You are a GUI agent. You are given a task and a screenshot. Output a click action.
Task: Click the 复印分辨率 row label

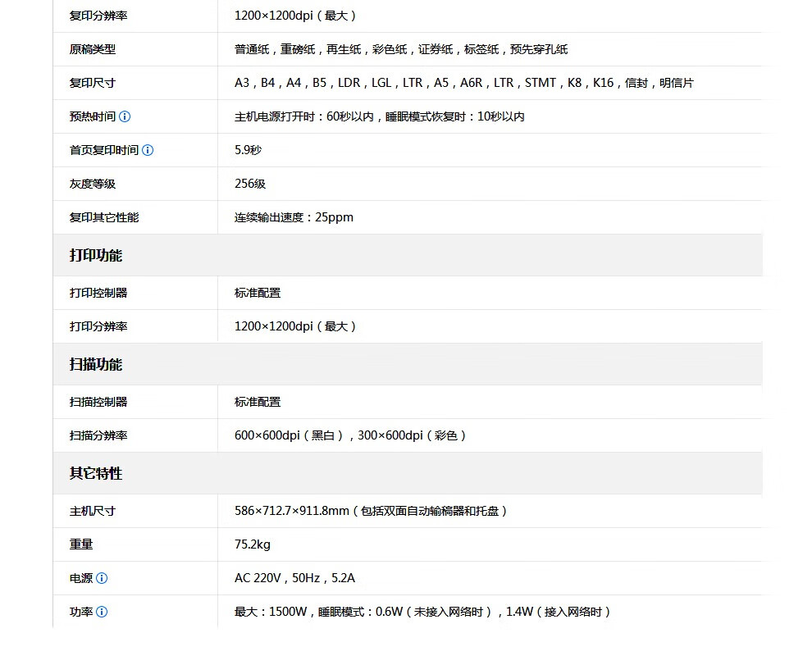click(98, 16)
